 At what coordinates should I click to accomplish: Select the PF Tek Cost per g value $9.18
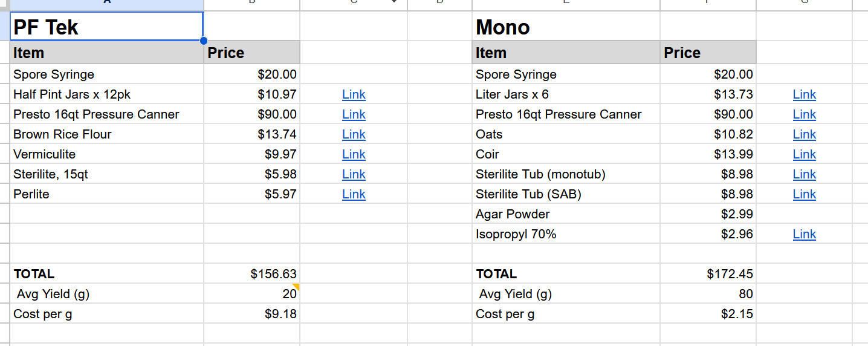pos(251,314)
